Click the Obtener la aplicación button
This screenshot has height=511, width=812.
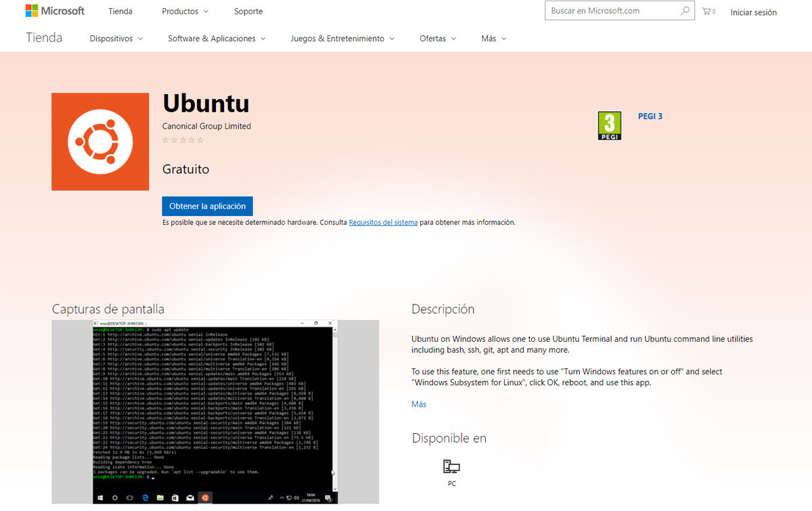click(x=207, y=206)
